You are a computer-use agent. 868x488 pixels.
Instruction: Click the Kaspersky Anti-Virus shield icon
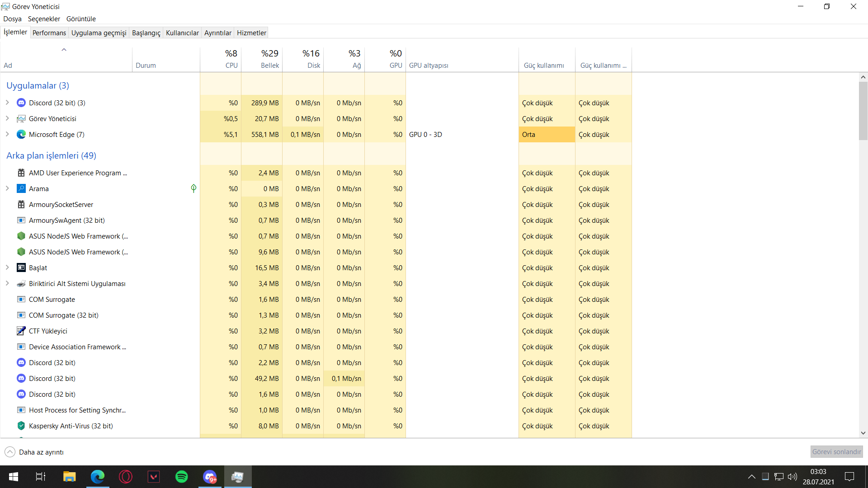[x=21, y=426]
